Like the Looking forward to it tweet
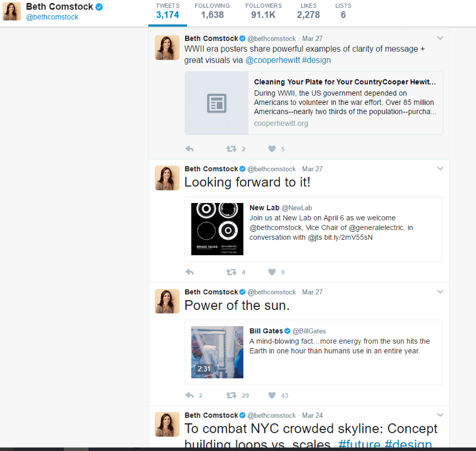The width and height of the screenshot is (476, 451). click(272, 272)
